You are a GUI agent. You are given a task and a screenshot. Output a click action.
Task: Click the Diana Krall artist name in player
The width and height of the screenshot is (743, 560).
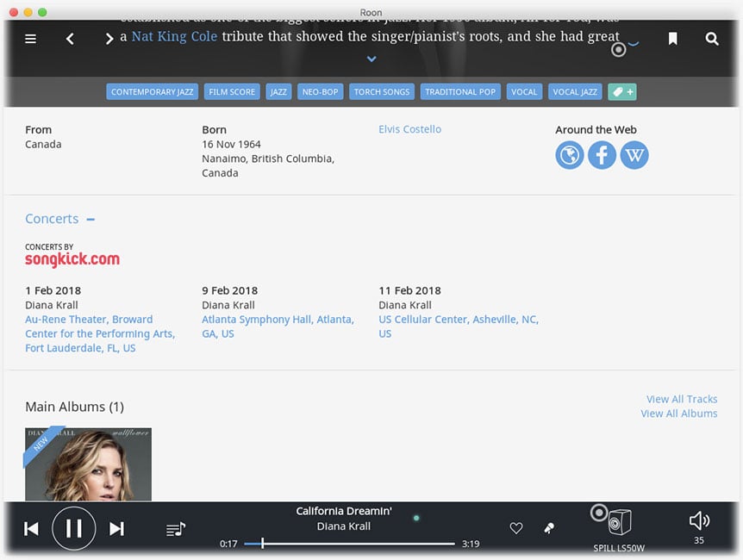click(x=344, y=526)
